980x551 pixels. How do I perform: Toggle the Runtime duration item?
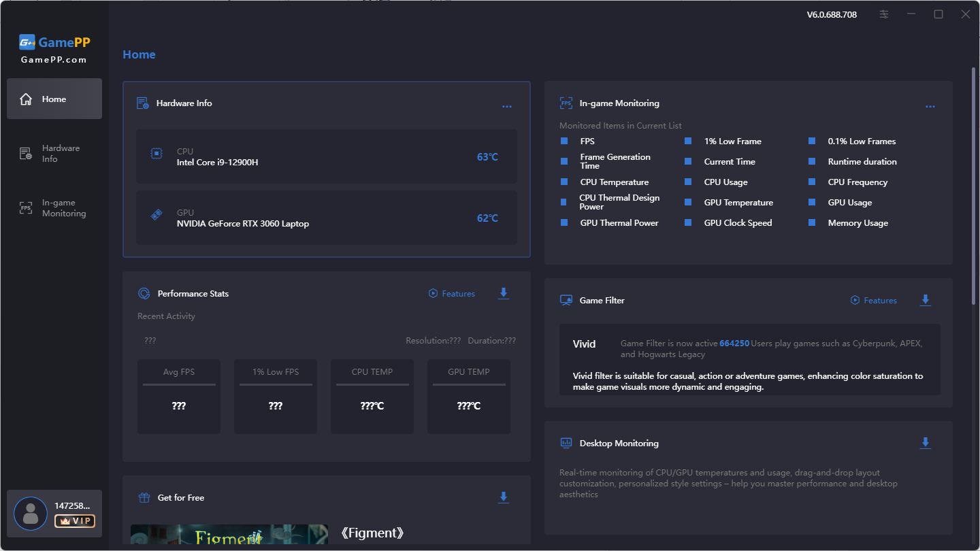pos(812,162)
